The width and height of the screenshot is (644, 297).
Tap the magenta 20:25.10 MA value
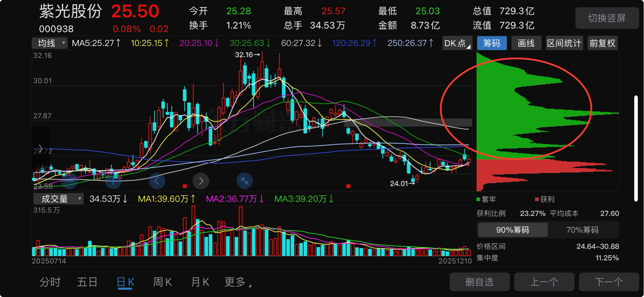[x=200, y=43]
